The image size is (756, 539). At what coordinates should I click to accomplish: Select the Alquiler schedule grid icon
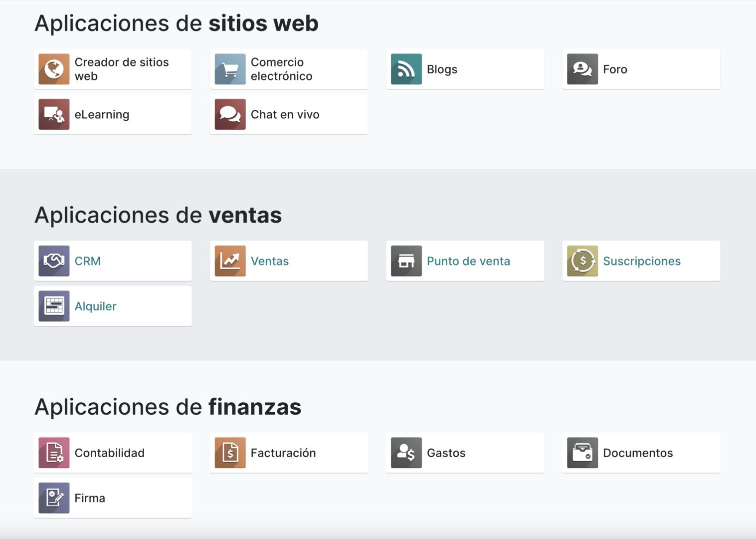tap(54, 306)
